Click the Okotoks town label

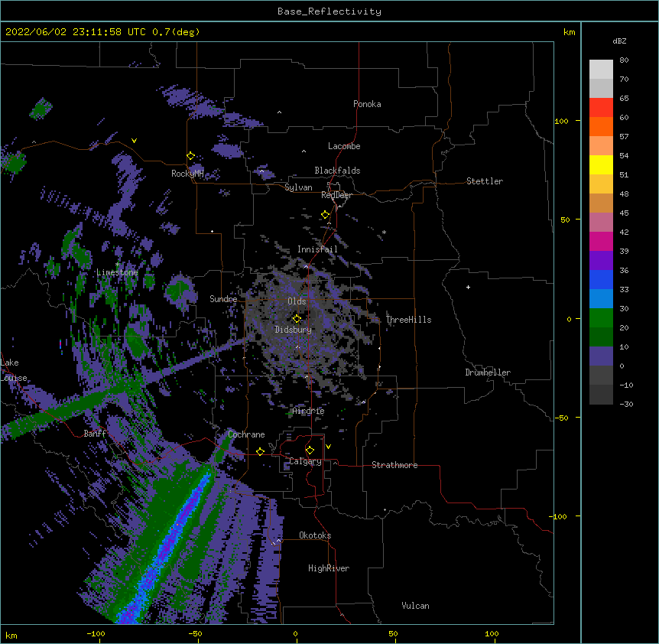[315, 535]
